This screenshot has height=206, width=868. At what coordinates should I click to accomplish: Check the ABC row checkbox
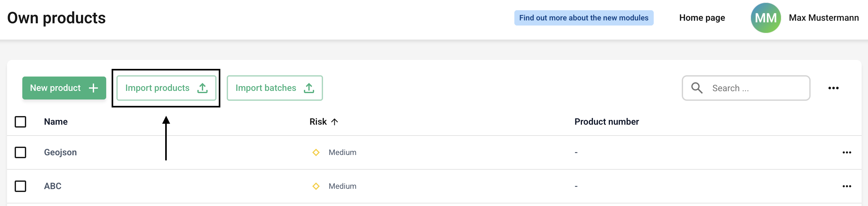[x=20, y=186]
